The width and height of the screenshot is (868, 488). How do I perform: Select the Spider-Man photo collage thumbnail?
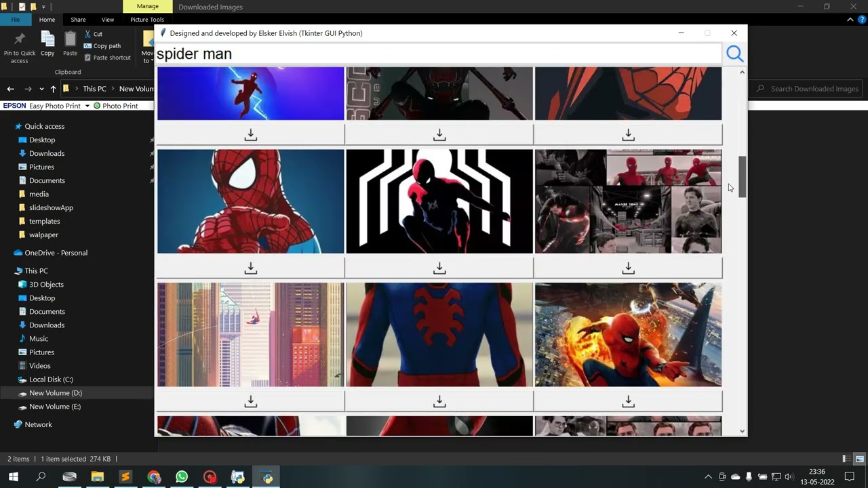click(x=628, y=201)
